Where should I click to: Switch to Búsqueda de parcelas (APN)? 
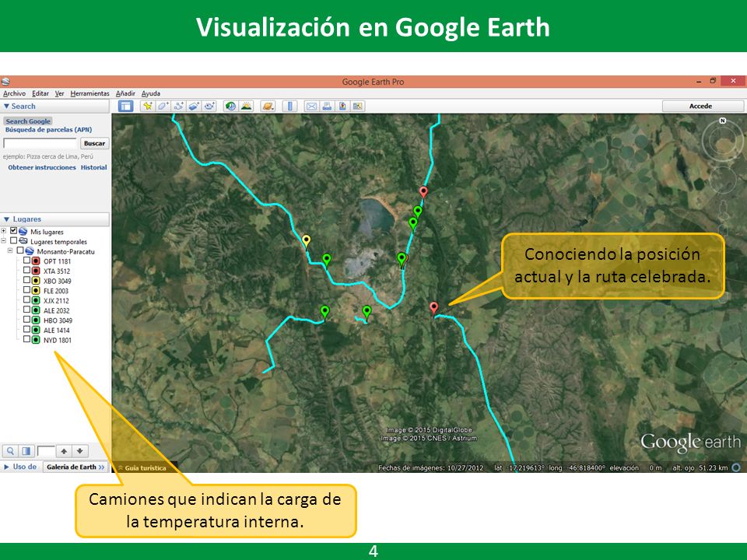(48, 130)
